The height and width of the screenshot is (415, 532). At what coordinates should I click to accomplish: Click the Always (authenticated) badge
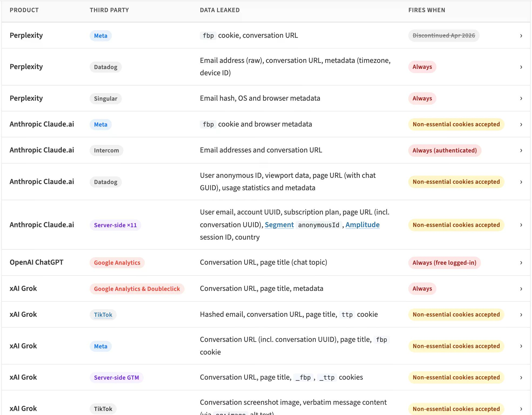click(445, 150)
